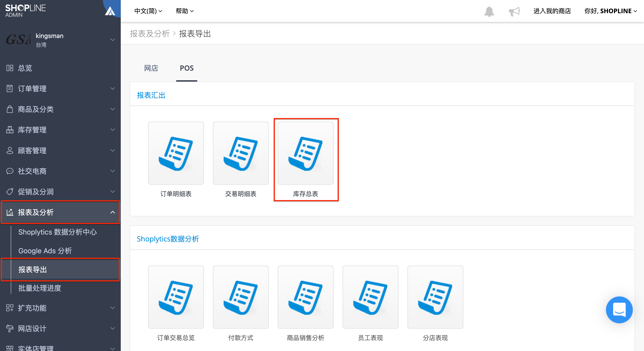Open the 中文(简) language dropdown
This screenshot has width=644, height=351.
point(148,11)
